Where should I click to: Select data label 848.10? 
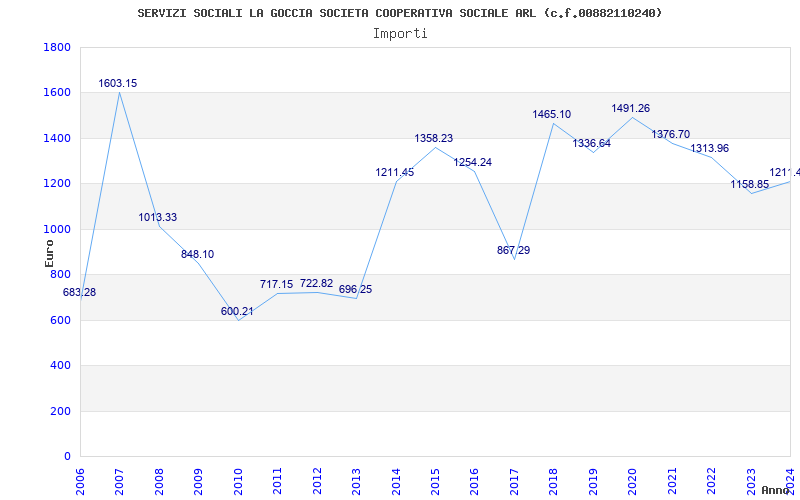[197, 254]
